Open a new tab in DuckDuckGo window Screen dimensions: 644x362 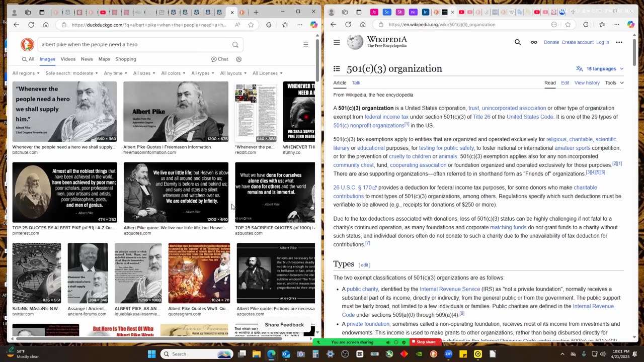point(256,12)
